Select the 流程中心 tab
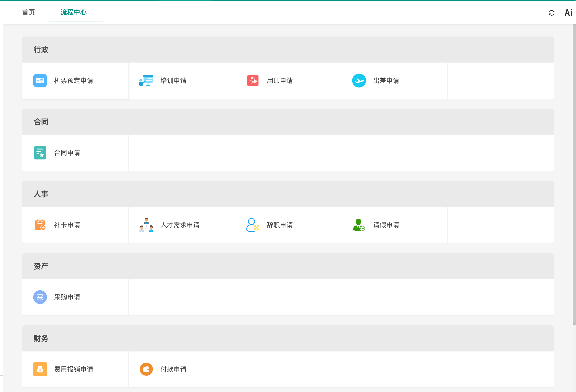The image size is (576, 392). pyautogui.click(x=73, y=12)
